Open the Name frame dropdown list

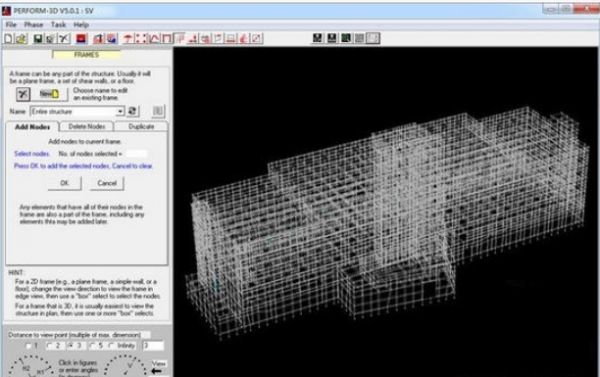coord(121,111)
